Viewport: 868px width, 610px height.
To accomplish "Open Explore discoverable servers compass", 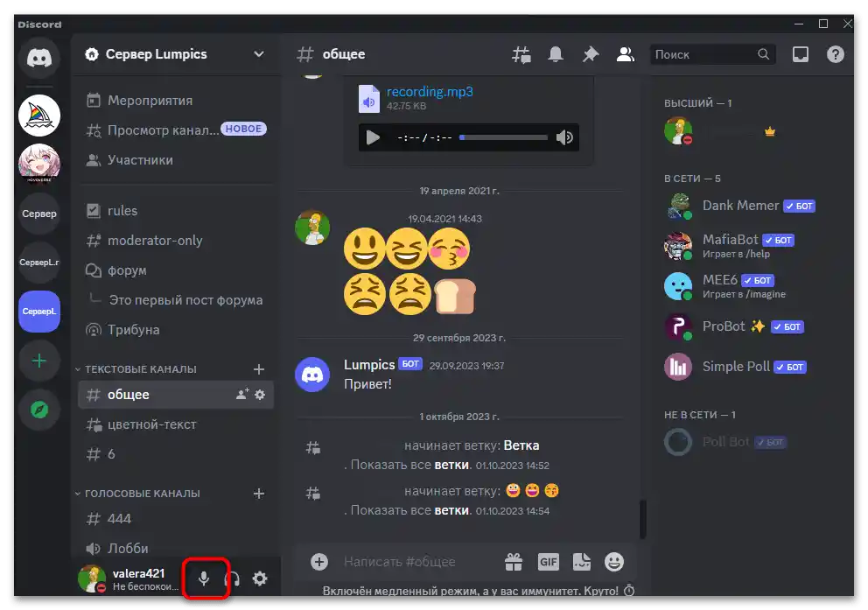I will click(x=39, y=410).
